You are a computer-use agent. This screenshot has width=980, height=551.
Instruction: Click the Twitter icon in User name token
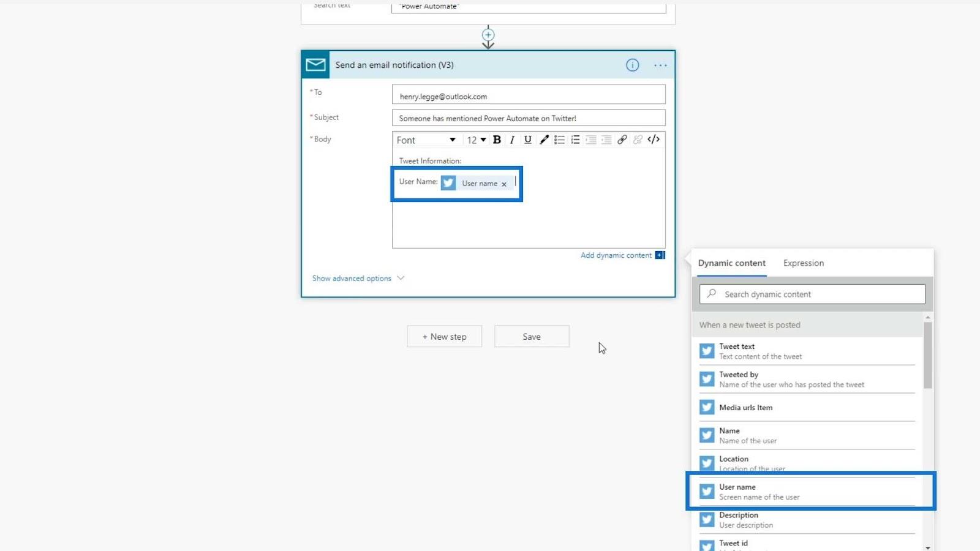click(448, 183)
